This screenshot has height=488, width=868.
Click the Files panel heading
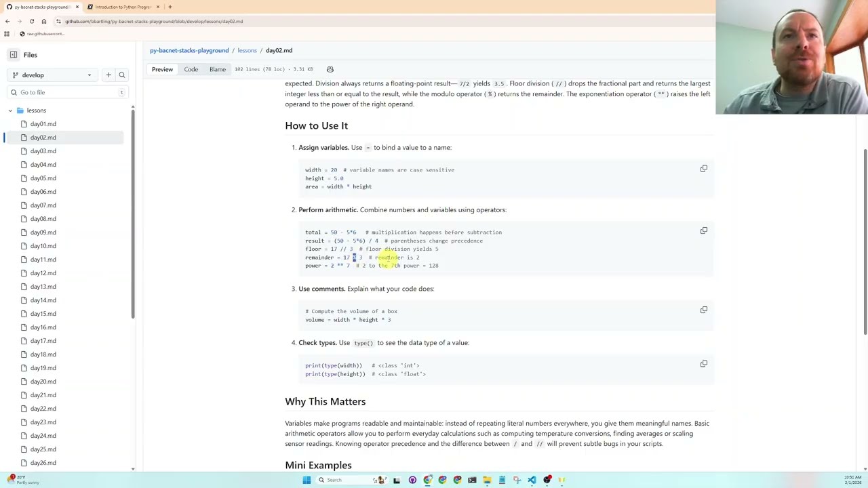(31, 55)
